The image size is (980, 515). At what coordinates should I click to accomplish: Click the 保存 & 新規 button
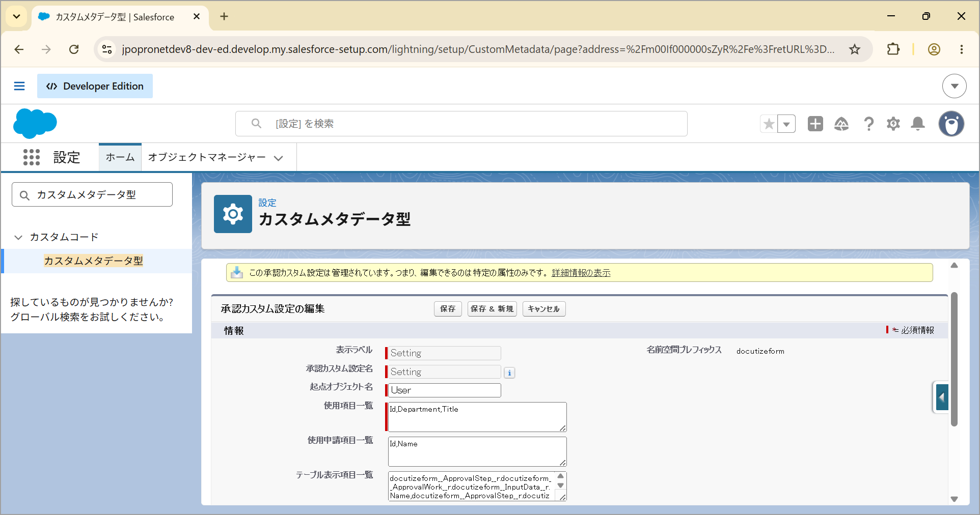click(x=492, y=309)
